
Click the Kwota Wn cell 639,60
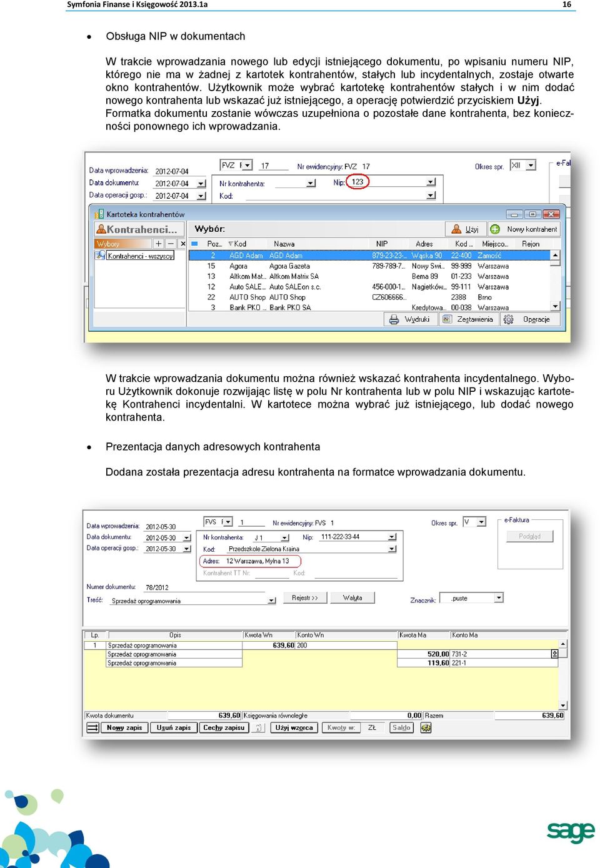pos(269,646)
